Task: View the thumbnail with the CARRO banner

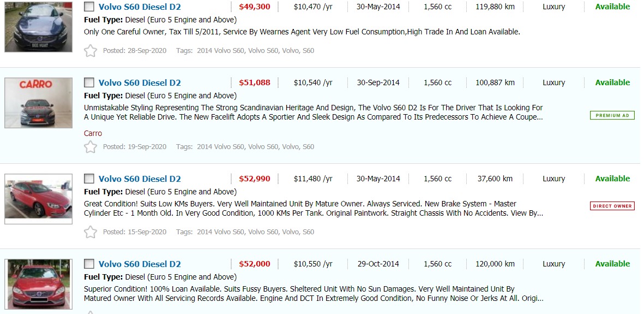Action: [38, 103]
